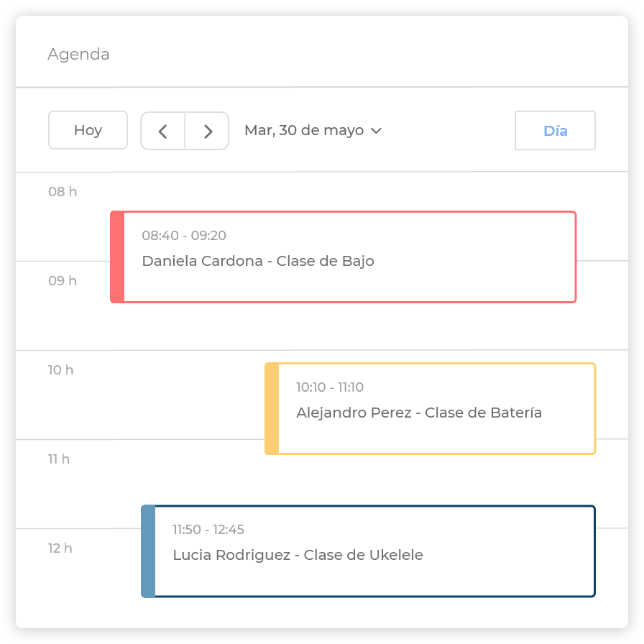Click the red color bar on the Bajo event
644x644 pixels.
(117, 257)
